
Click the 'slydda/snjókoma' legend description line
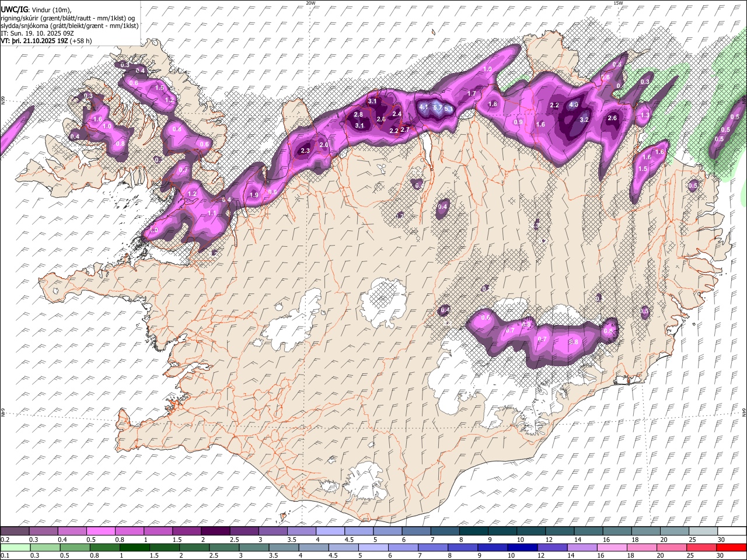click(x=70, y=26)
